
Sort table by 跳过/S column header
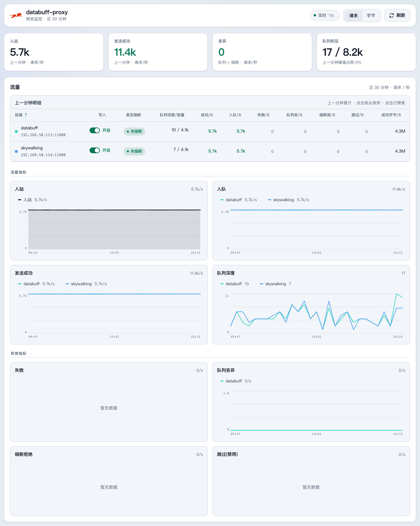point(357,115)
